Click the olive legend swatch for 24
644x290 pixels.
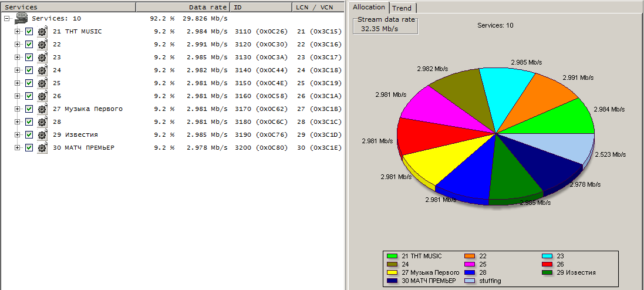pos(393,264)
